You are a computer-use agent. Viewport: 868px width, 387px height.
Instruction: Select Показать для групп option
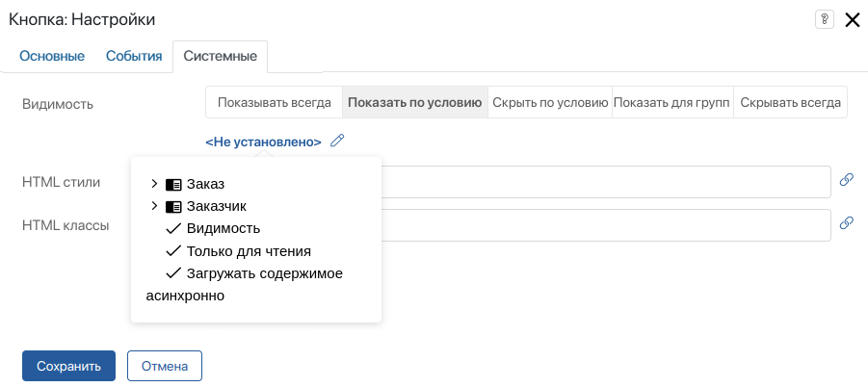[672, 102]
